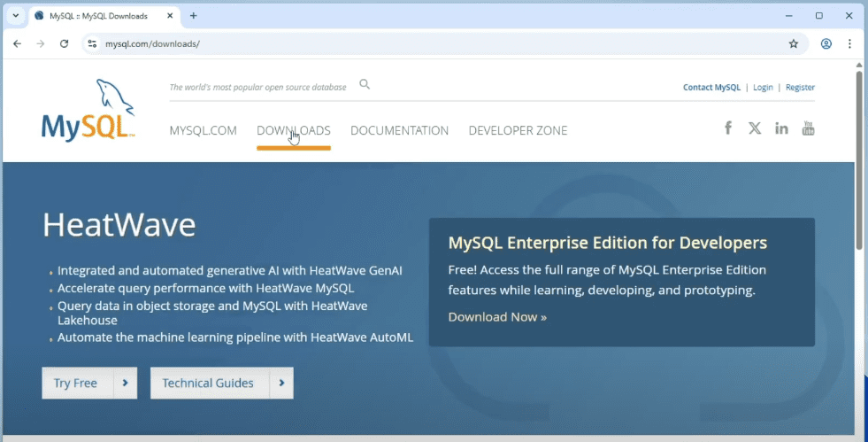Viewport: 868px width, 442px height.
Task: Reload the page
Action: [64, 43]
